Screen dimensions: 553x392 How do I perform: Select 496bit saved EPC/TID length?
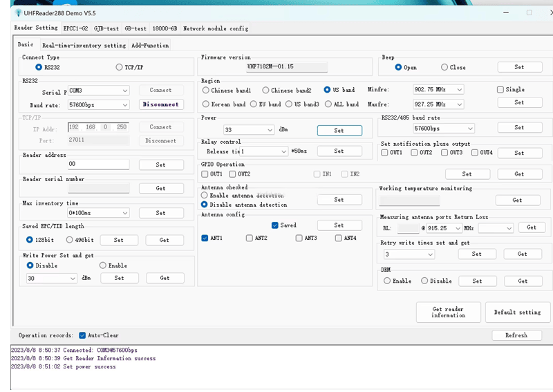point(79,240)
